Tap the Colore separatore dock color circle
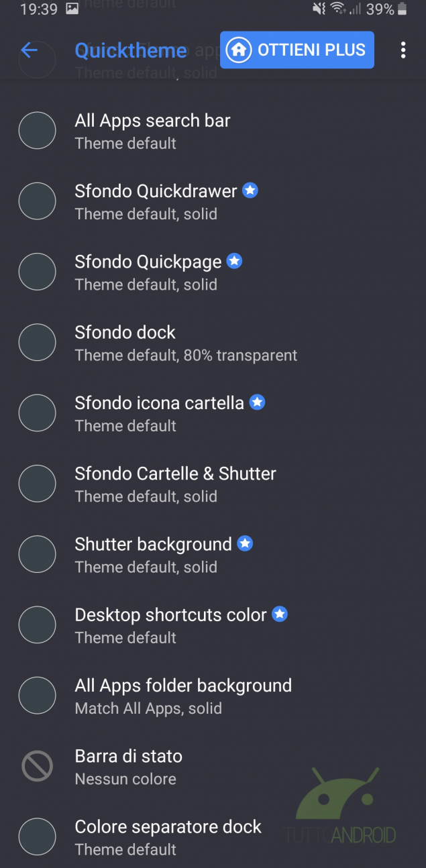Viewport: 426px width, 868px height. (x=37, y=836)
